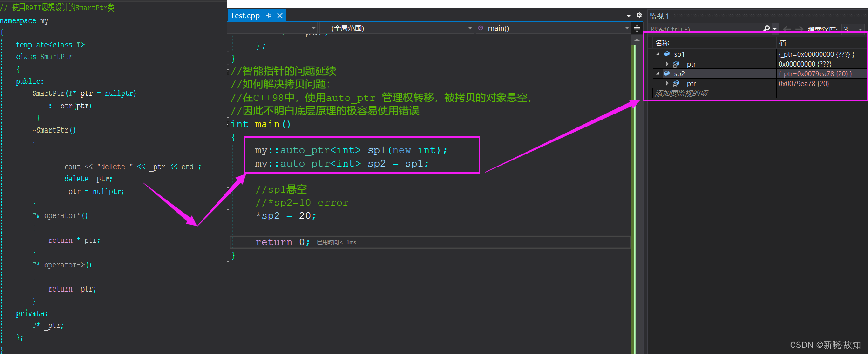The width and height of the screenshot is (868, 354).
Task: Click the editor scrollbar up arrow
Action: tap(636, 40)
